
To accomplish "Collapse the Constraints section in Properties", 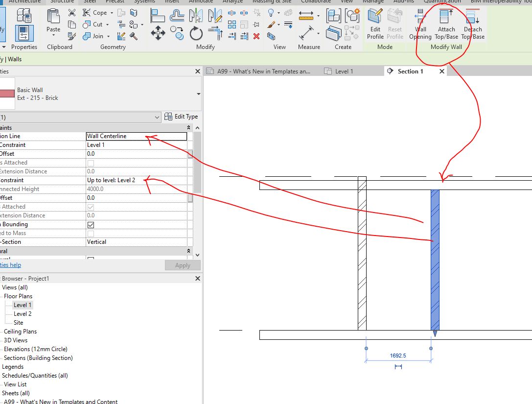I will click(188, 127).
